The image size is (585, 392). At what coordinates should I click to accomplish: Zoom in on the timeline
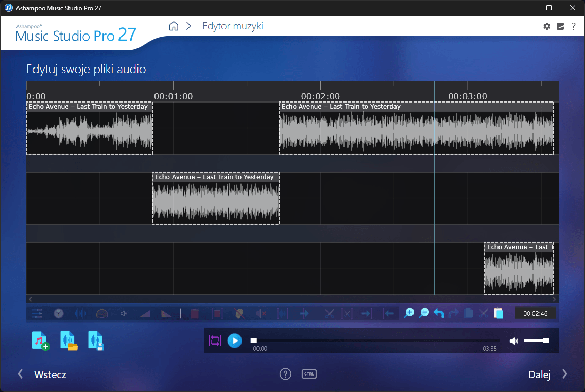point(409,313)
